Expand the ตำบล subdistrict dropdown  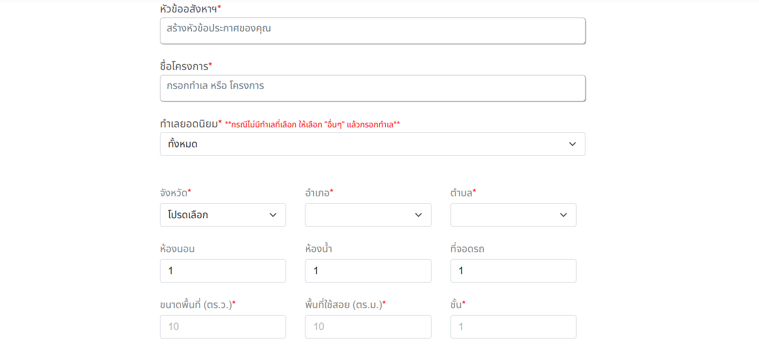point(513,215)
